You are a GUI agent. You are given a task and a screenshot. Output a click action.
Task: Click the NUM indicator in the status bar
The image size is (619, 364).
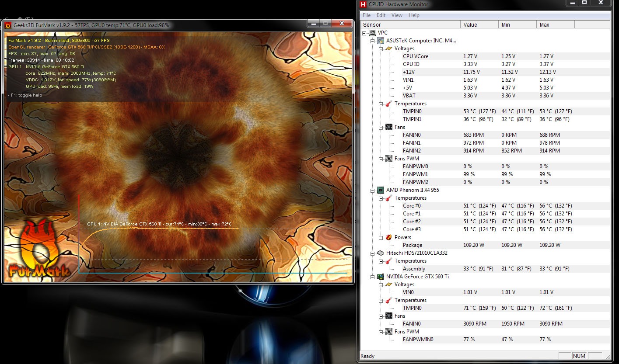(x=579, y=356)
